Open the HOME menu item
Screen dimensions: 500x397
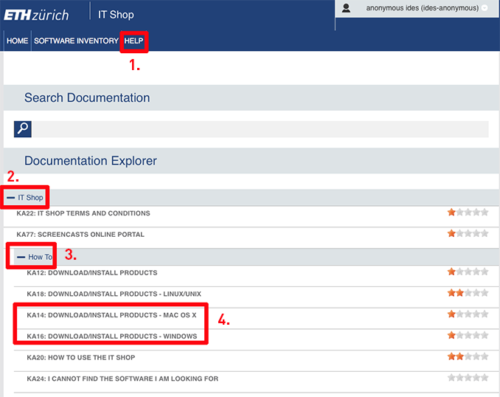[x=17, y=41]
